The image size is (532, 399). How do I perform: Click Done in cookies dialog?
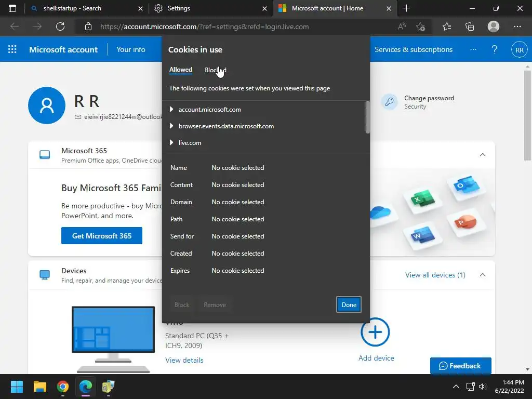(x=349, y=304)
